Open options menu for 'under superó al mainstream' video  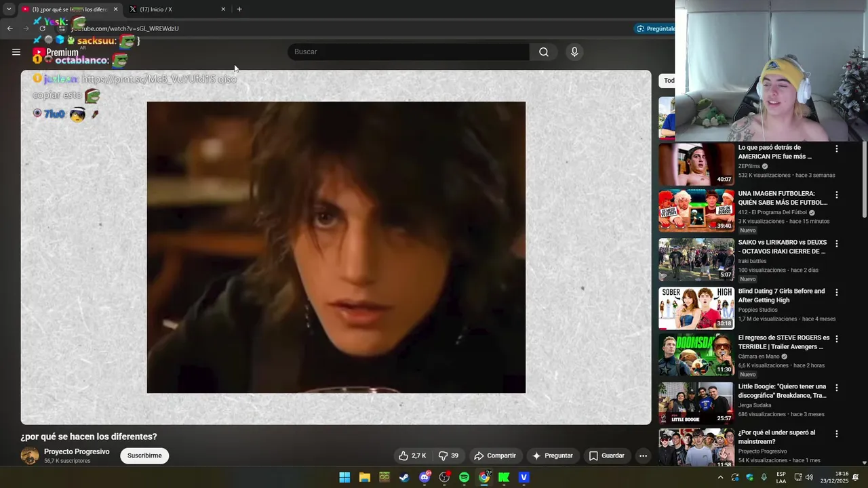[x=836, y=434]
